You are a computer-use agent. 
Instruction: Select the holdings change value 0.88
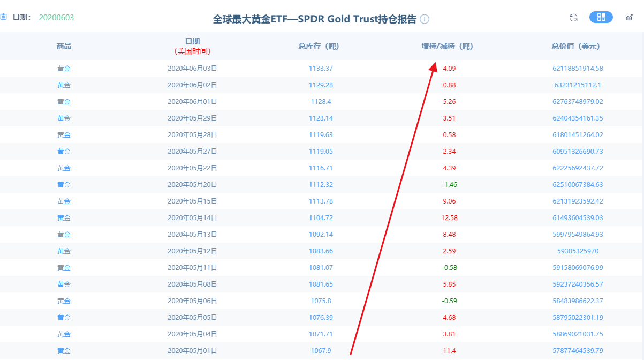pyautogui.click(x=449, y=85)
